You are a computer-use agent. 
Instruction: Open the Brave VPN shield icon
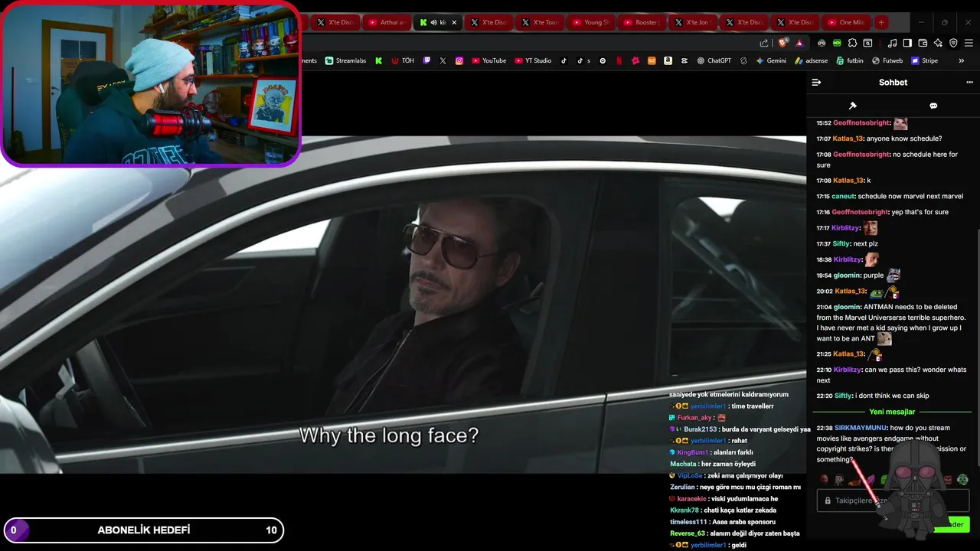(x=953, y=43)
